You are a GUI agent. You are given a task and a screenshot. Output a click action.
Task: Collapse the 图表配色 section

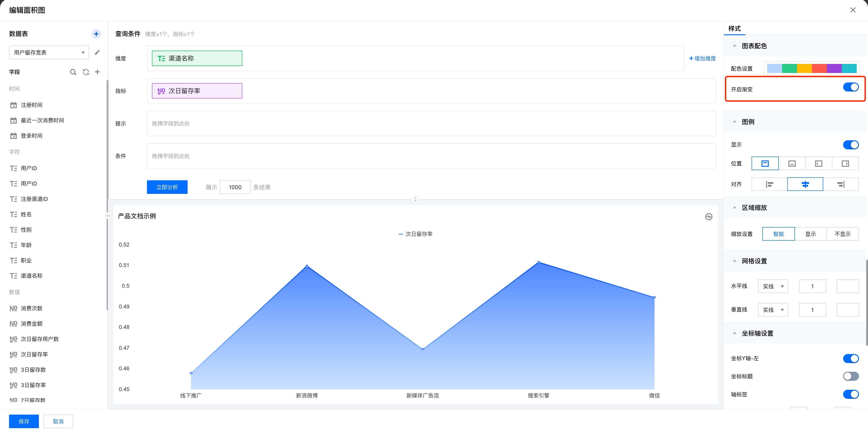click(735, 46)
